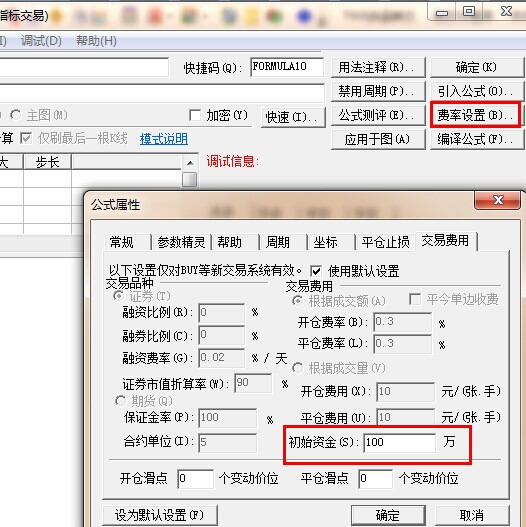This screenshot has width=526, height=527.
Task: Switch to the 周期 tab
Action: [x=278, y=242]
